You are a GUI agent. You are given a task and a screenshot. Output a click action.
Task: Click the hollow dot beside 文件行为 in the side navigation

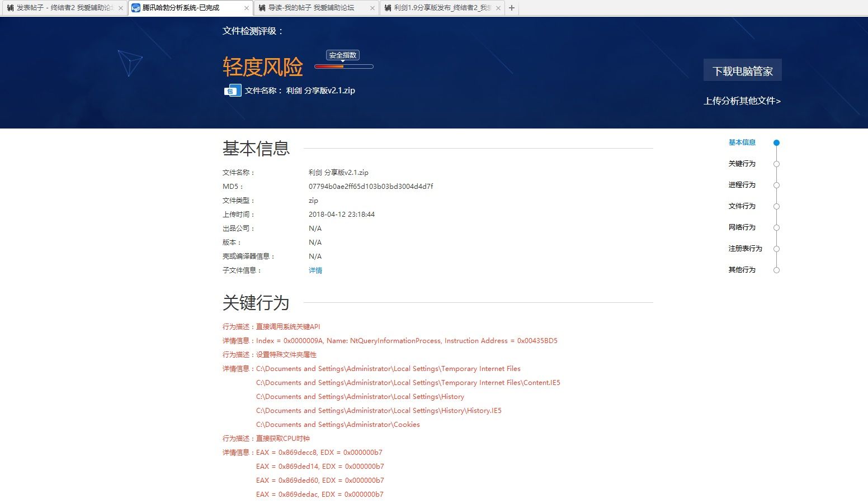[x=776, y=207]
